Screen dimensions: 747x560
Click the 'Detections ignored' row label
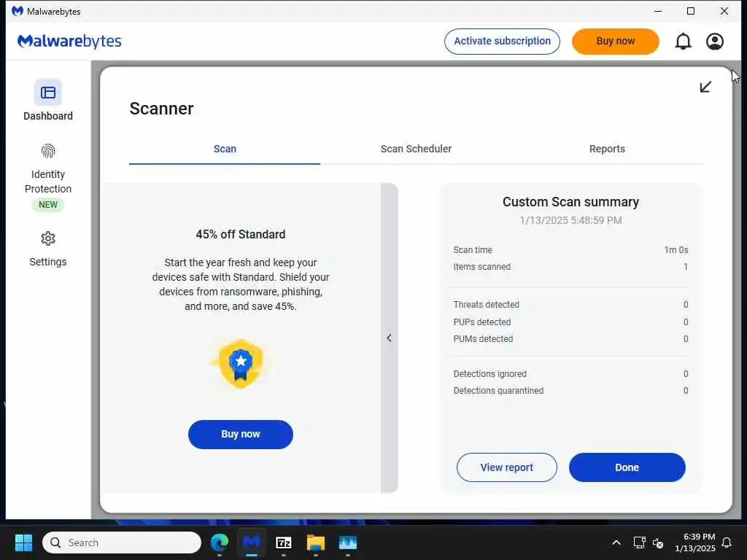point(489,374)
